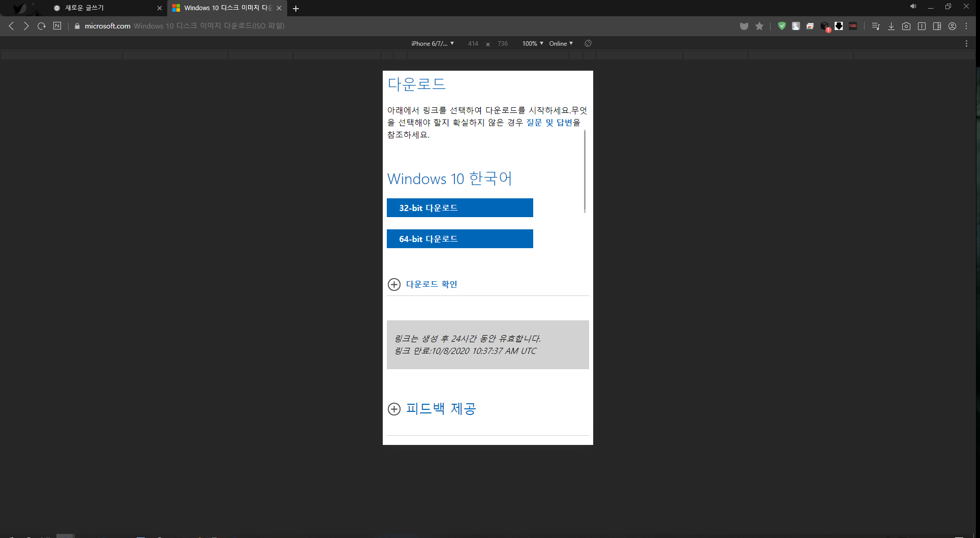This screenshot has width=980, height=538.
Task: Click the device height field 736
Action: pos(503,44)
